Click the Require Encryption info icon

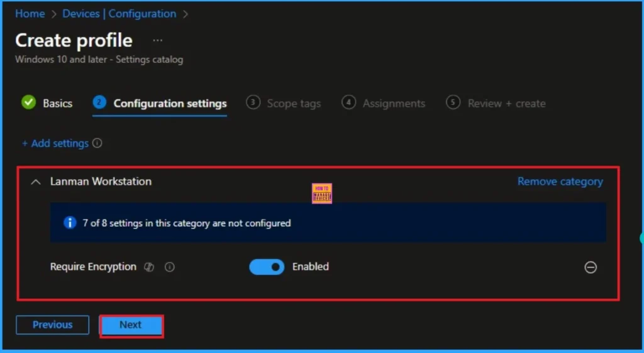[x=170, y=267]
